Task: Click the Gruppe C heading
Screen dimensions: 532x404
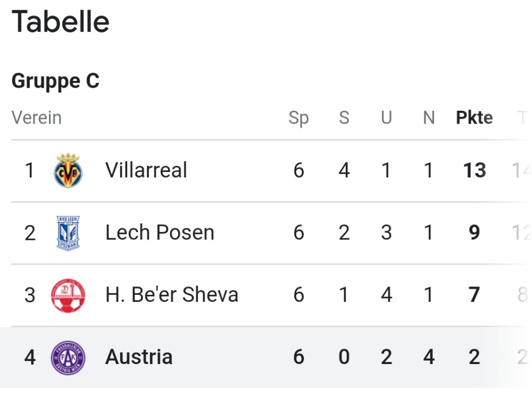Action: click(x=55, y=81)
